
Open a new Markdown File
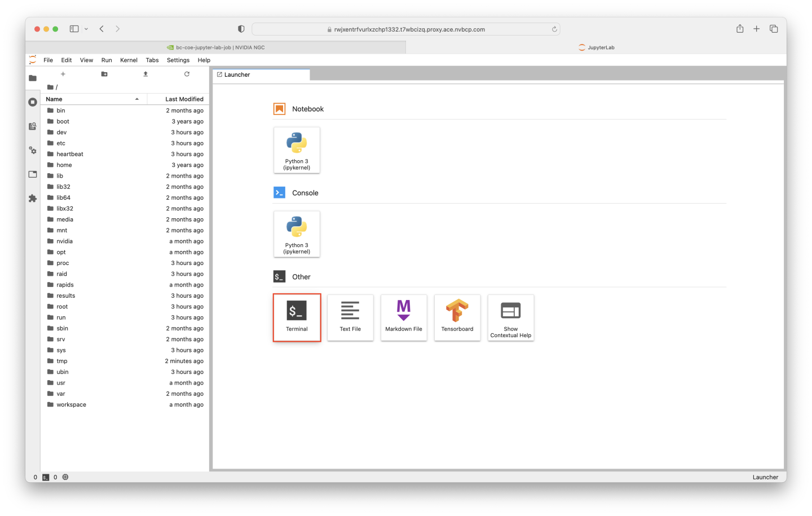coord(404,317)
